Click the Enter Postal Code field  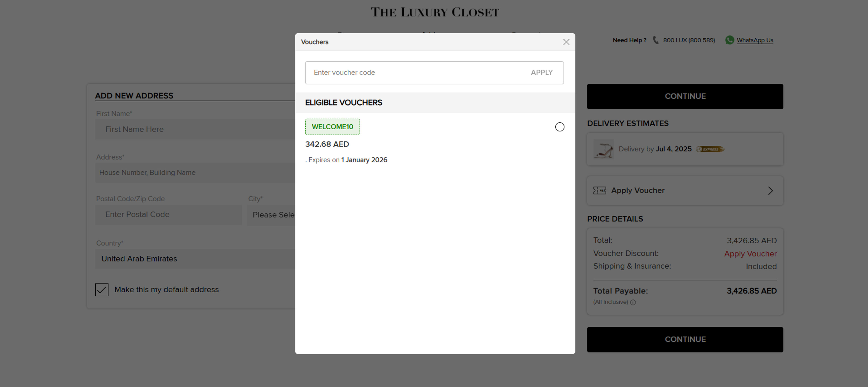point(168,215)
